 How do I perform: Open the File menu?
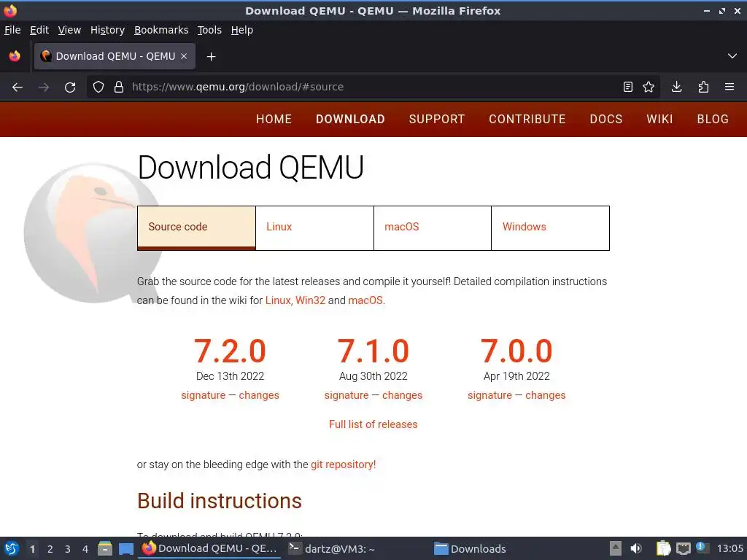point(12,30)
